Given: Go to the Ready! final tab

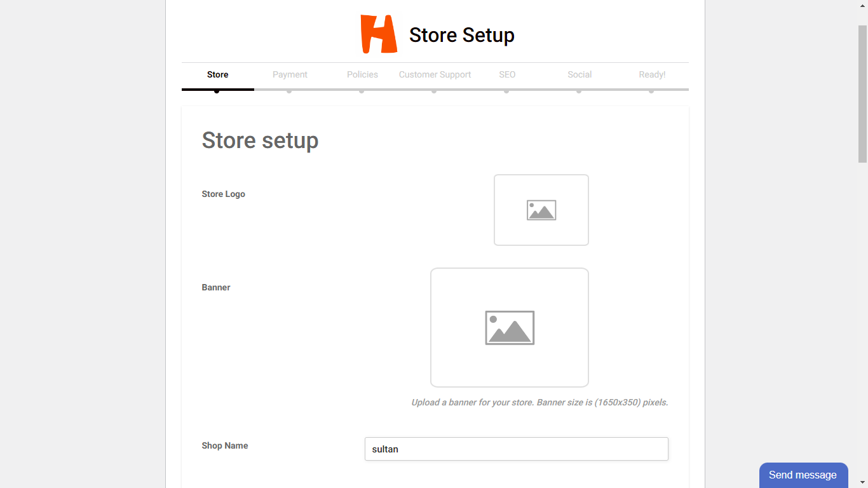Looking at the screenshot, I should click(652, 75).
